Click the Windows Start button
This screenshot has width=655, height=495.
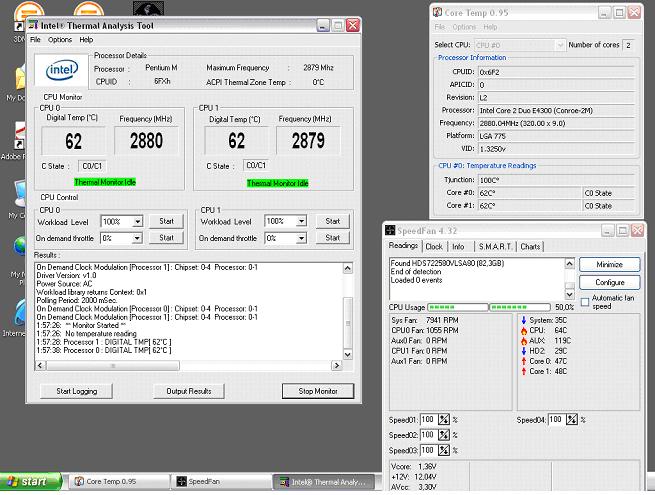pos(31,482)
